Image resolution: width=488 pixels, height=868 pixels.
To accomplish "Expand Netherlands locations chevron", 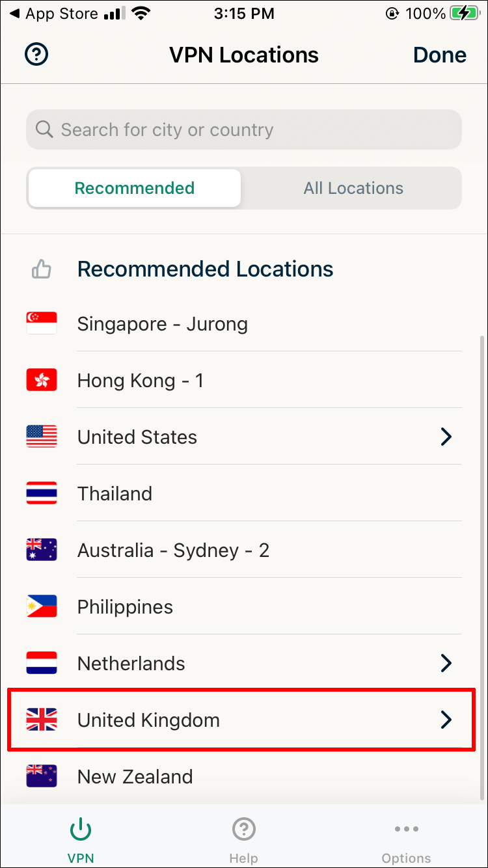I will point(446,663).
